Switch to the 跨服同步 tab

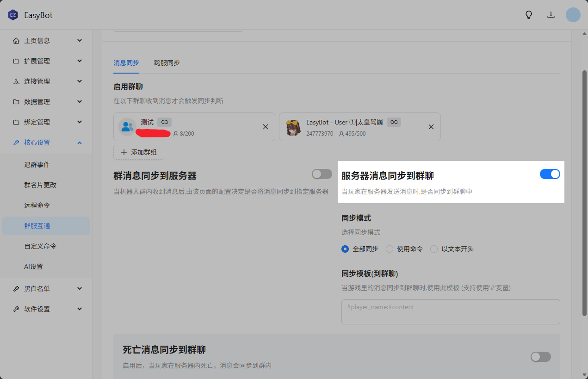(x=167, y=63)
